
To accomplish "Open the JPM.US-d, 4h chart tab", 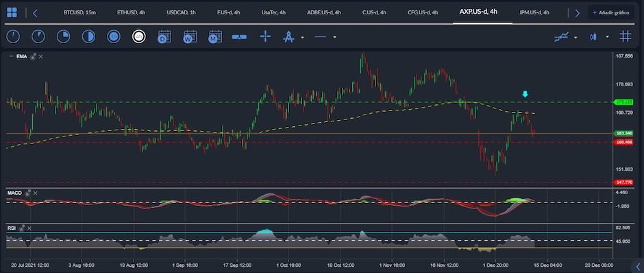I will click(x=534, y=13).
